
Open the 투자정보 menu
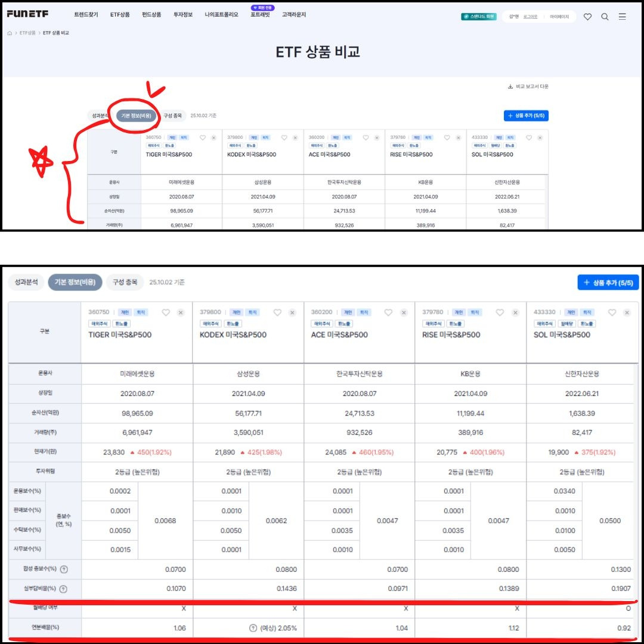tap(183, 15)
